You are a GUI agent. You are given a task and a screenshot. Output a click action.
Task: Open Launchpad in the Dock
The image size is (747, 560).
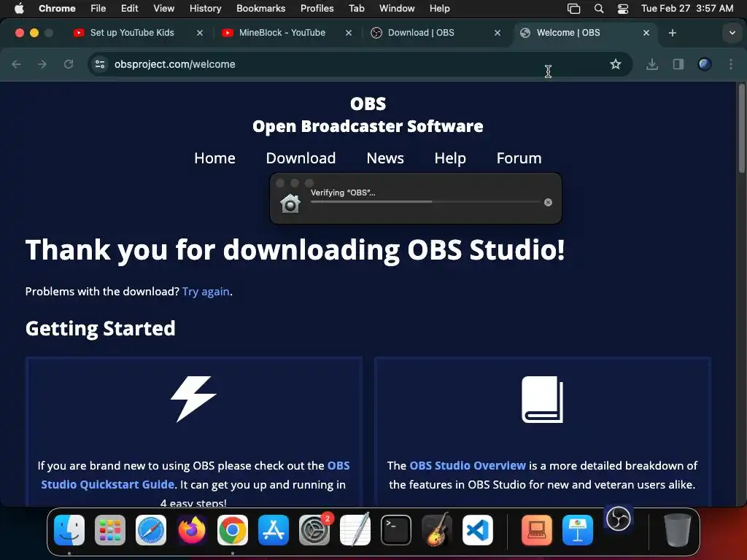pyautogui.click(x=110, y=530)
